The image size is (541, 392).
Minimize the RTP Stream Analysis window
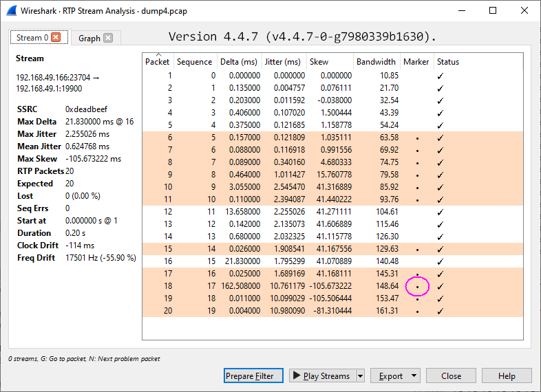click(462, 11)
